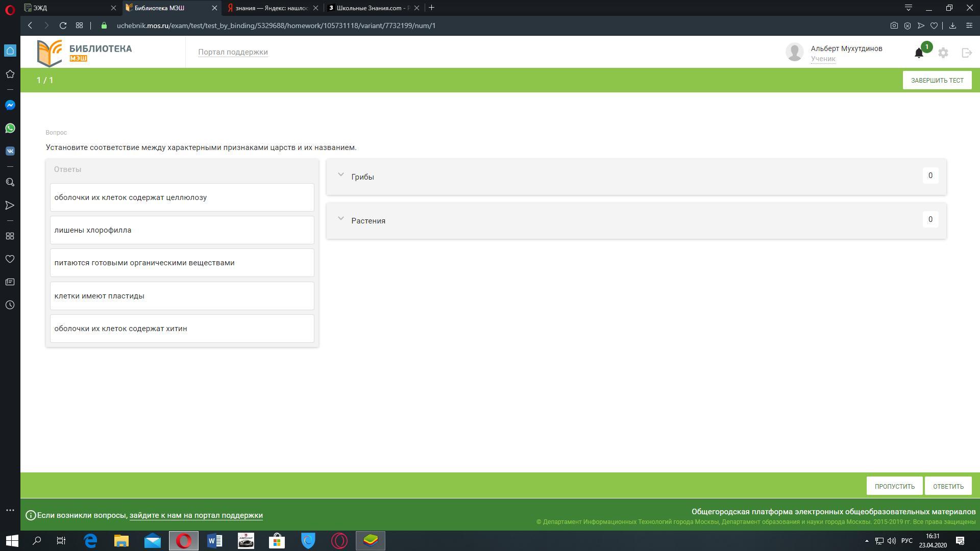Click the ОТВЕТИТЬ button

tap(948, 486)
